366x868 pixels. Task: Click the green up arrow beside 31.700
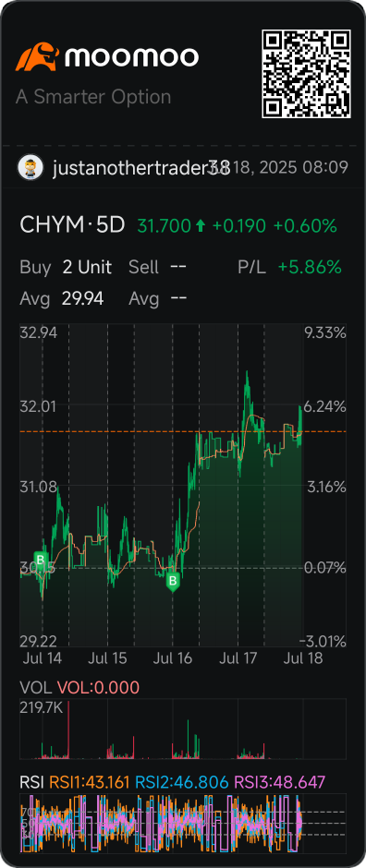click(201, 226)
